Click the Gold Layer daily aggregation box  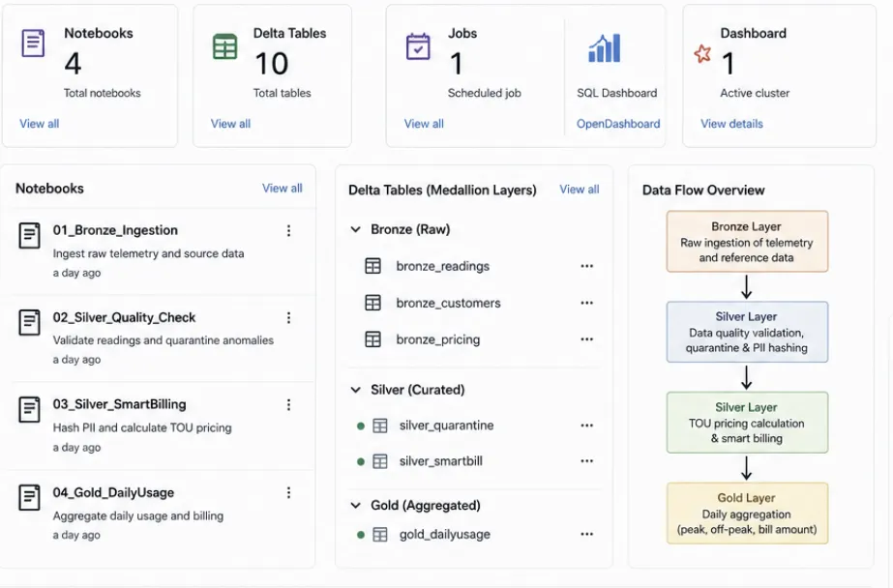click(747, 514)
